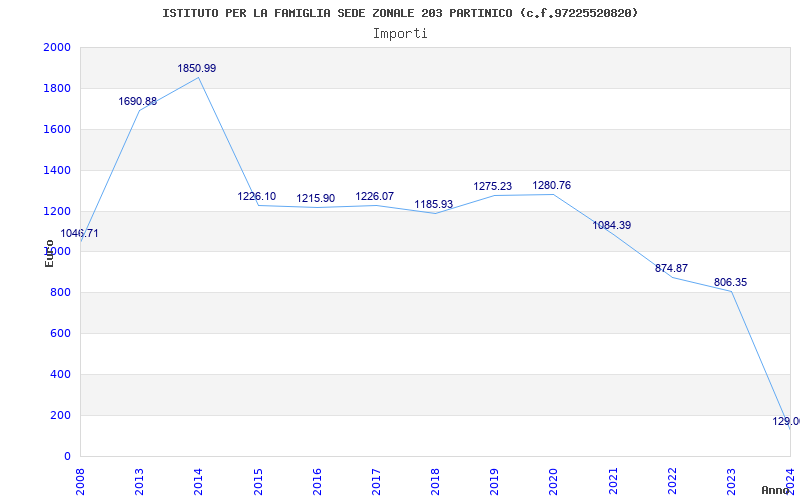Click the x-axis year 2020

554,481
